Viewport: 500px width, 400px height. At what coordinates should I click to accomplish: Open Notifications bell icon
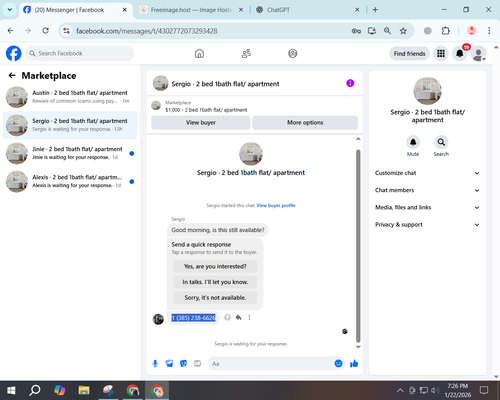coord(460,53)
